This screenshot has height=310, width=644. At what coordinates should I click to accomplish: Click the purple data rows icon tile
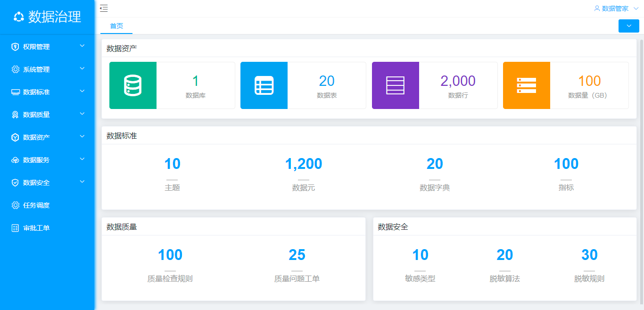[x=395, y=85]
